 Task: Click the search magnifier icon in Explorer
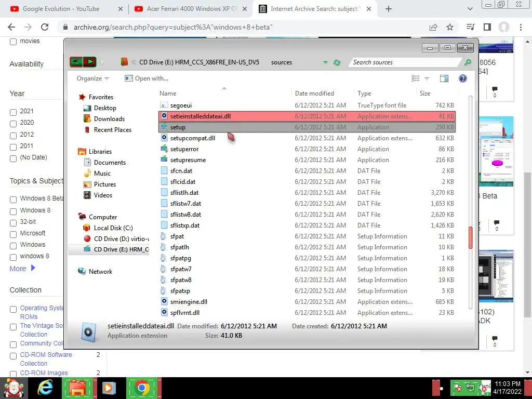point(468,62)
